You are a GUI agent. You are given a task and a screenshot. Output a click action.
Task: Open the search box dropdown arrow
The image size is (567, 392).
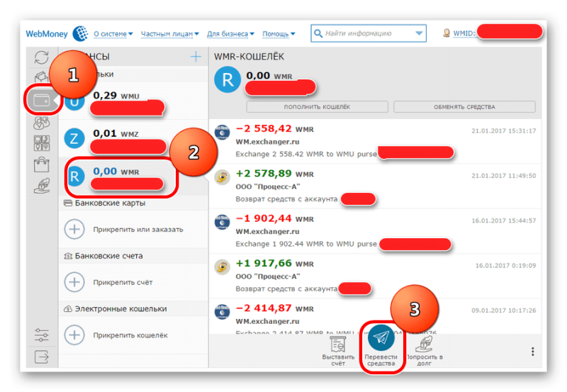[x=419, y=33]
